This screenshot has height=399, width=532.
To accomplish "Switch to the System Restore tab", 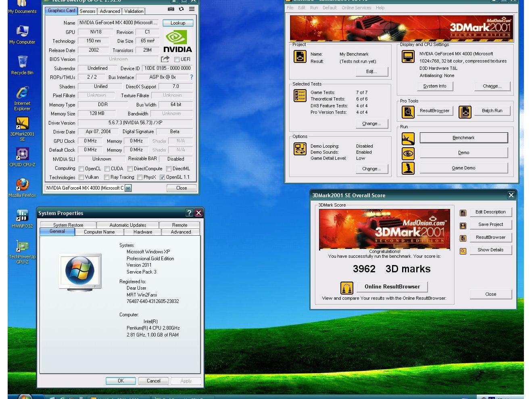I will (x=68, y=225).
